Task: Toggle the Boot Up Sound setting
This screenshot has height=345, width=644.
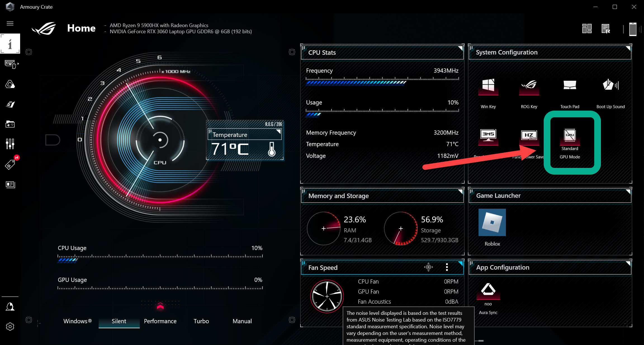Action: point(610,85)
